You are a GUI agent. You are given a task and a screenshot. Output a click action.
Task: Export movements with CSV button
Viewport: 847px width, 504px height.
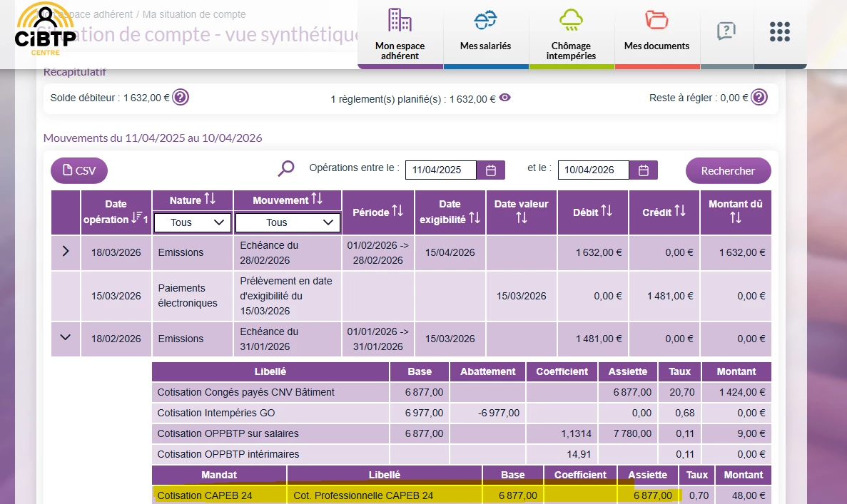coord(79,170)
